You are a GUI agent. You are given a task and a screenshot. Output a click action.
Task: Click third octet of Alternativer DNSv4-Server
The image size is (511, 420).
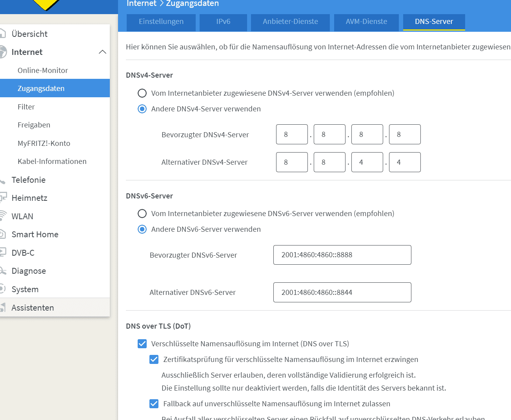(367, 162)
